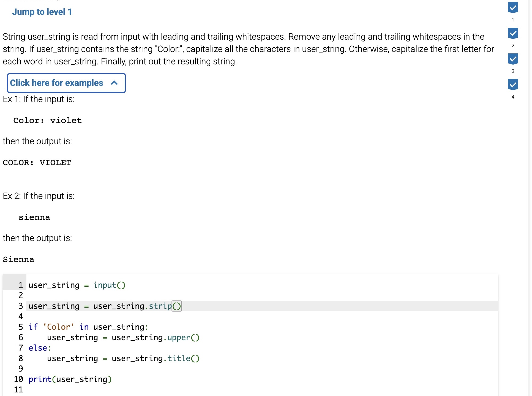Click line number 2 in the gutter
532x396 pixels.
click(x=20, y=296)
